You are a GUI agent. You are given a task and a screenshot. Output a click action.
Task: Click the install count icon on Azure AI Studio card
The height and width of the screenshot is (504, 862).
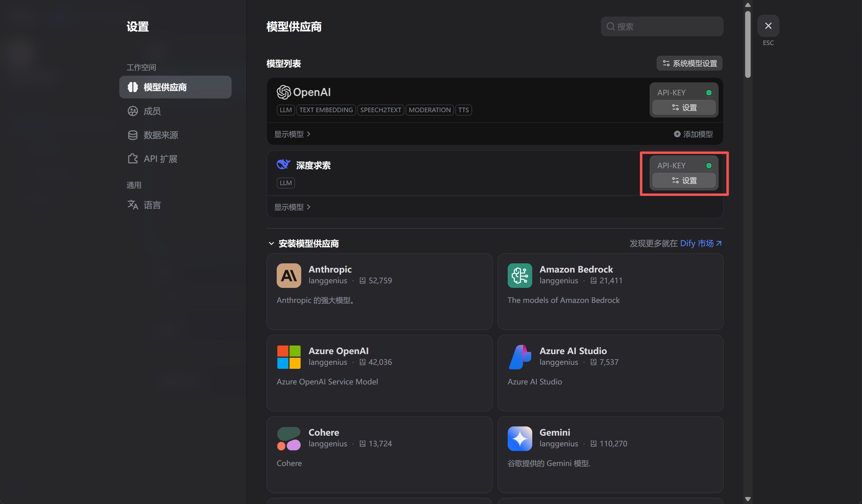[x=594, y=362]
